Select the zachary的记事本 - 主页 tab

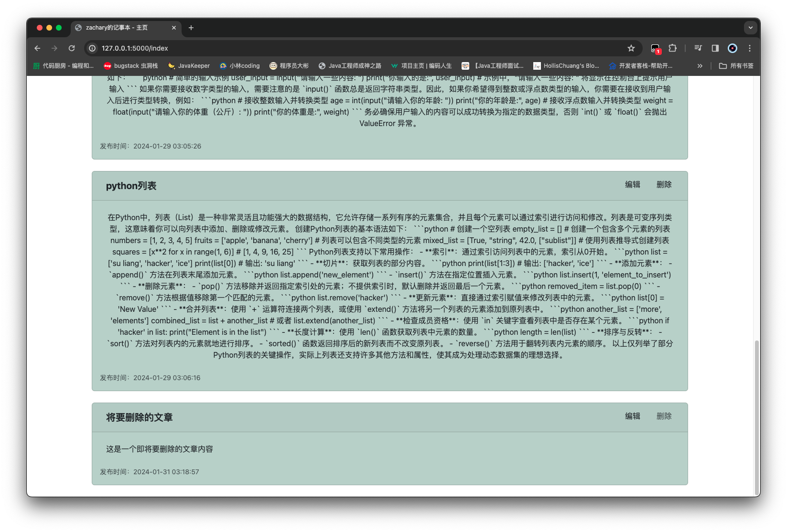(126, 28)
